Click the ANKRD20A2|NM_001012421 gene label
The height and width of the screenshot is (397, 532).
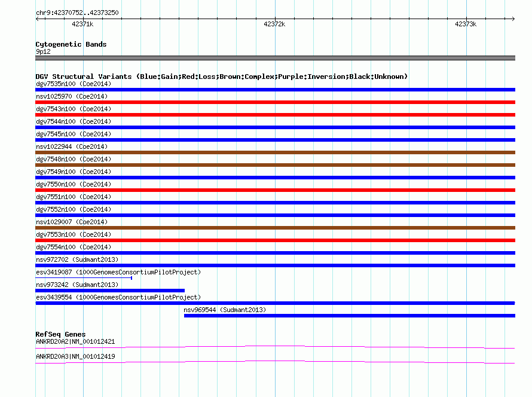click(75, 341)
